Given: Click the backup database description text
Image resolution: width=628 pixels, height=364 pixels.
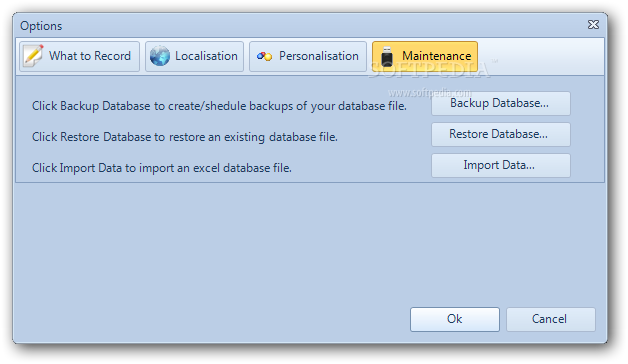Looking at the screenshot, I should pos(219,106).
